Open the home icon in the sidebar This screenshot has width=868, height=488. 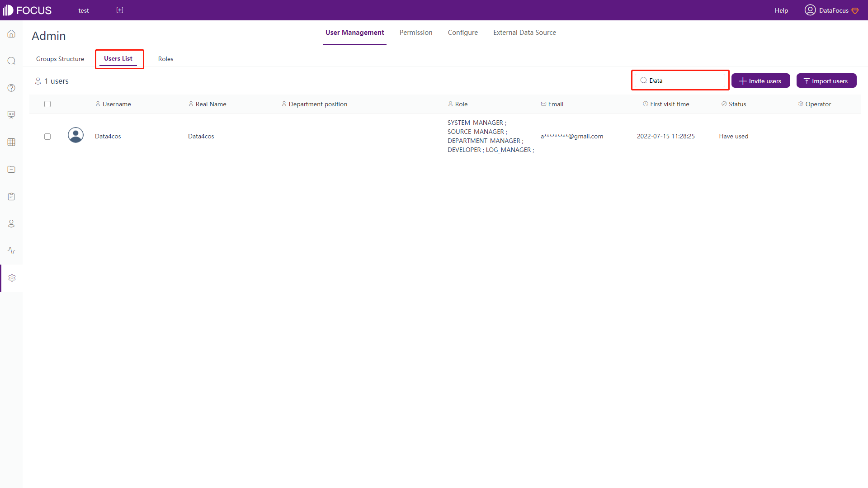11,34
